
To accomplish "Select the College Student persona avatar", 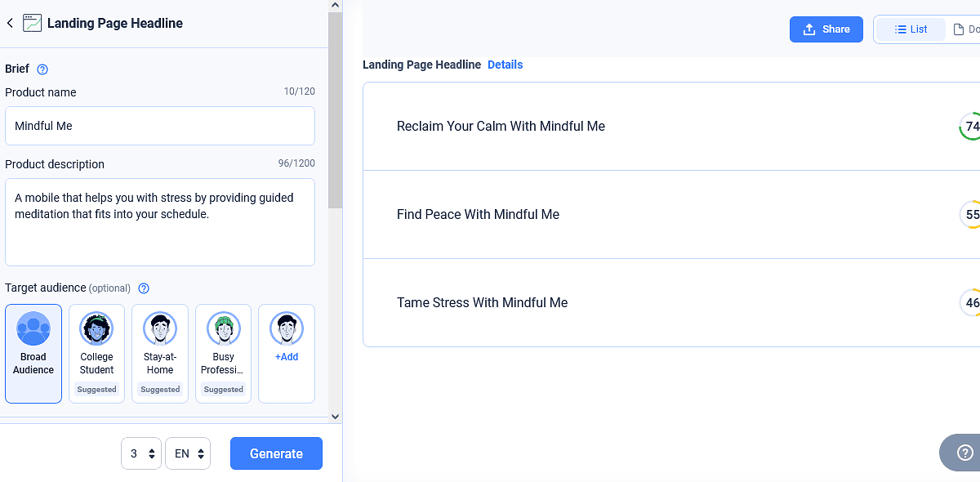I will tap(96, 329).
